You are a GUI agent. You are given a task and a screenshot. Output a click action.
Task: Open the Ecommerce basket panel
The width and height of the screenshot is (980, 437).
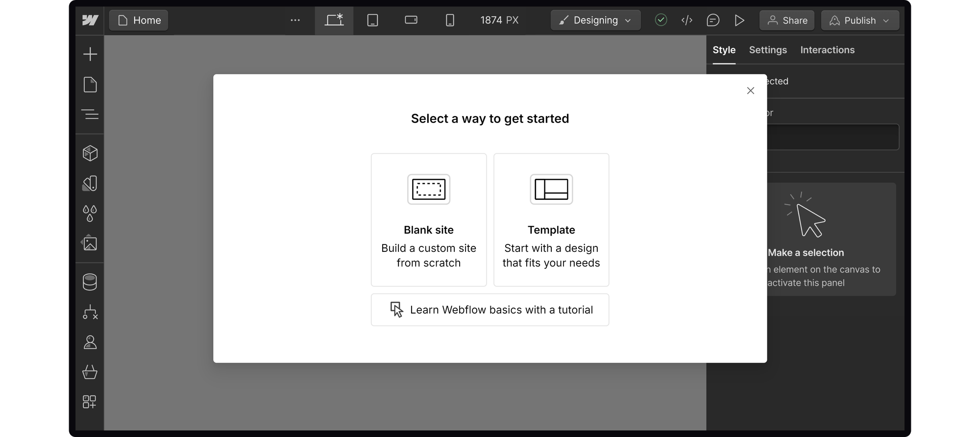90,372
